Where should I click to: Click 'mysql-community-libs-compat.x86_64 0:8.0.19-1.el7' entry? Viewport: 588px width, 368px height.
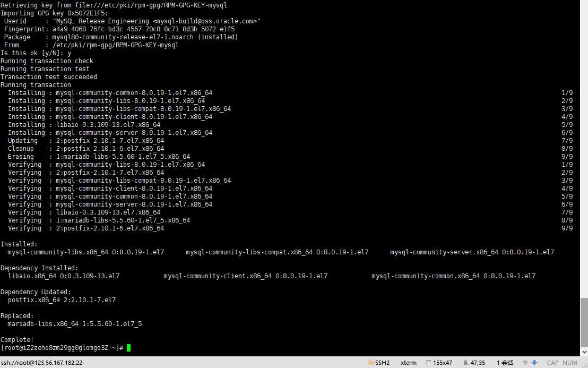(x=277, y=252)
